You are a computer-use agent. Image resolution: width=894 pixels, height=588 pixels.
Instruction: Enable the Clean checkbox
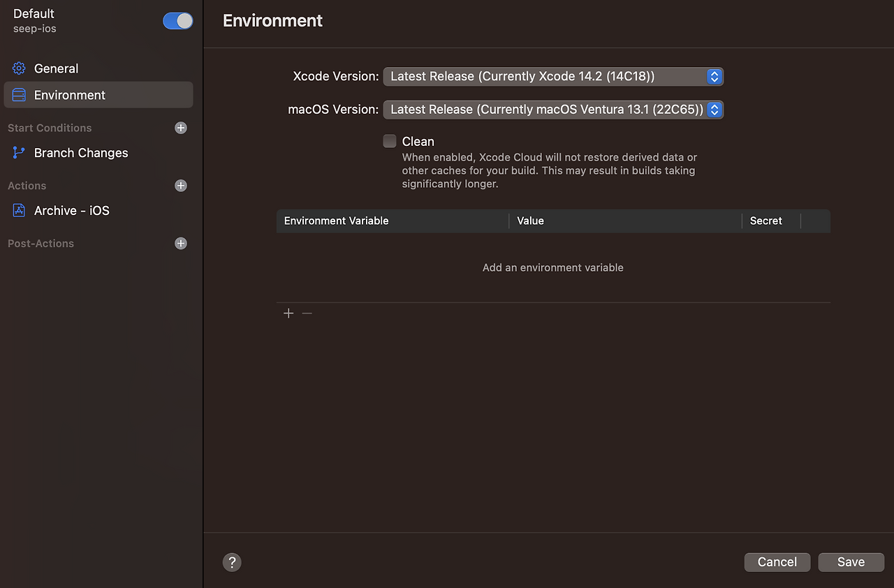point(390,141)
